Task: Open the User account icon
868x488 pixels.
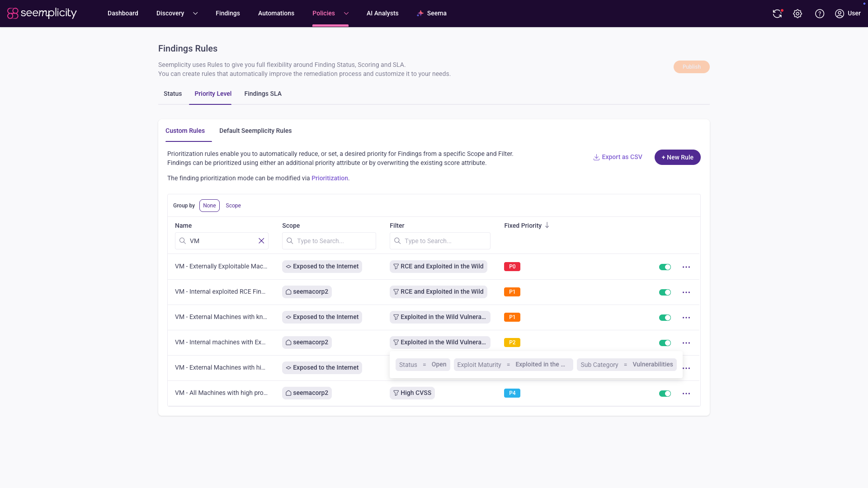Action: tap(840, 14)
